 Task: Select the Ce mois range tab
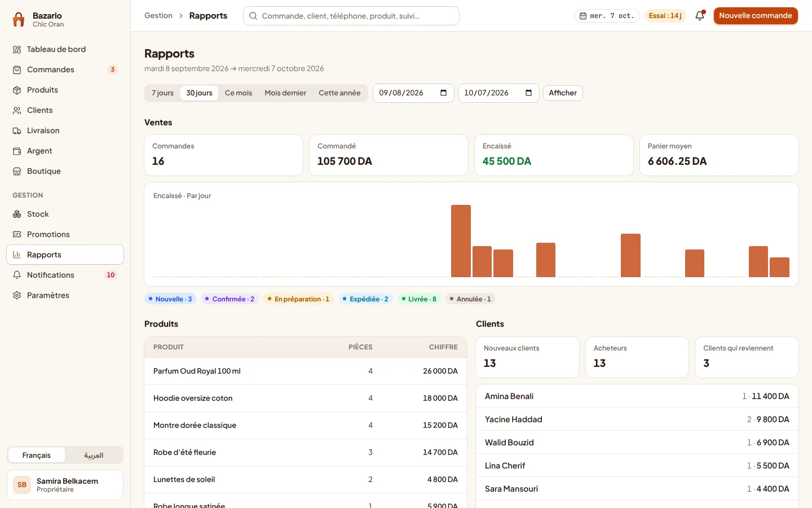(239, 93)
